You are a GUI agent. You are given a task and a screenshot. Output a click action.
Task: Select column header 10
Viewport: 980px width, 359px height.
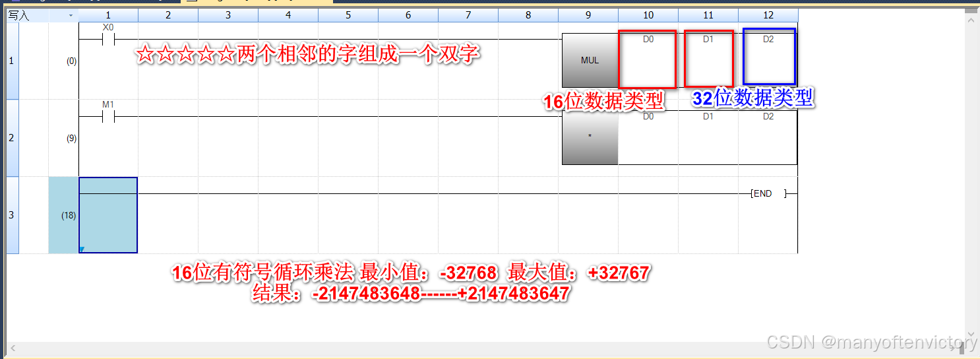(648, 15)
